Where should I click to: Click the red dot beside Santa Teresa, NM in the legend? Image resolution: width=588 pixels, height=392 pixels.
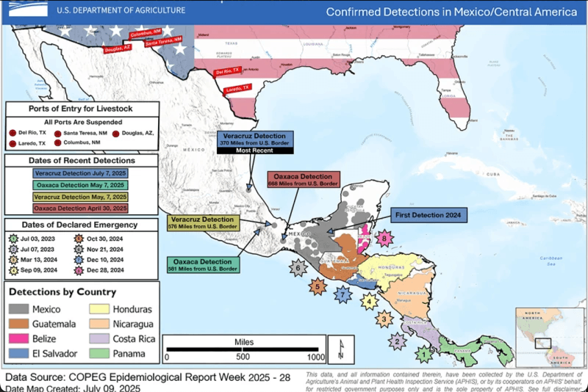coord(57,133)
